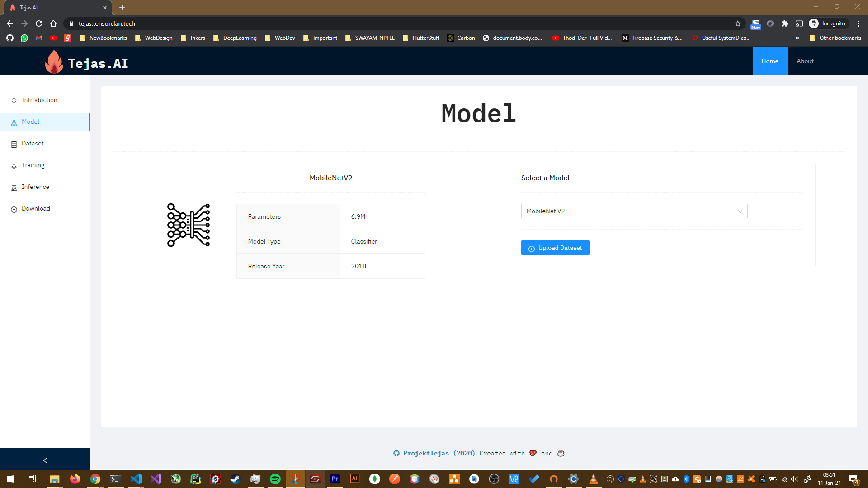Select the Home navigation tab
868x488 pixels.
769,61
